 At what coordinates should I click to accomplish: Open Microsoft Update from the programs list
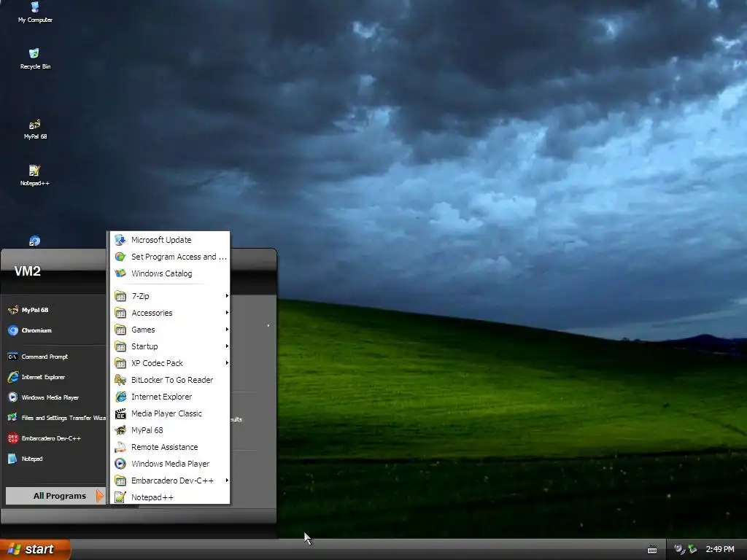point(170,240)
